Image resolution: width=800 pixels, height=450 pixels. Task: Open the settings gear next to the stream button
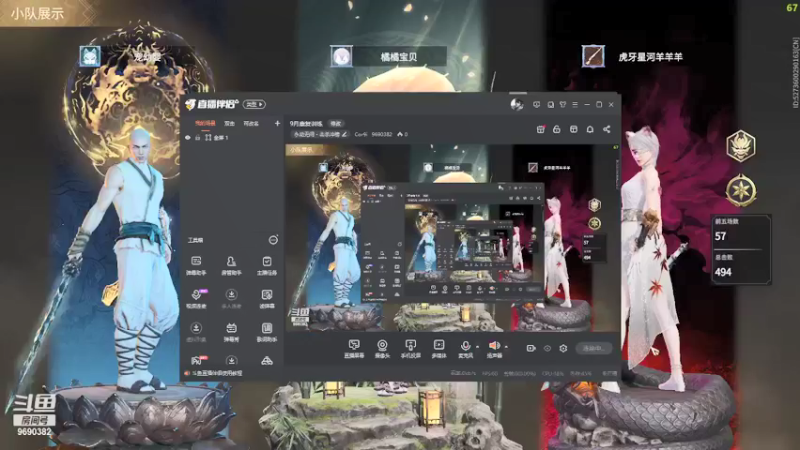point(563,348)
